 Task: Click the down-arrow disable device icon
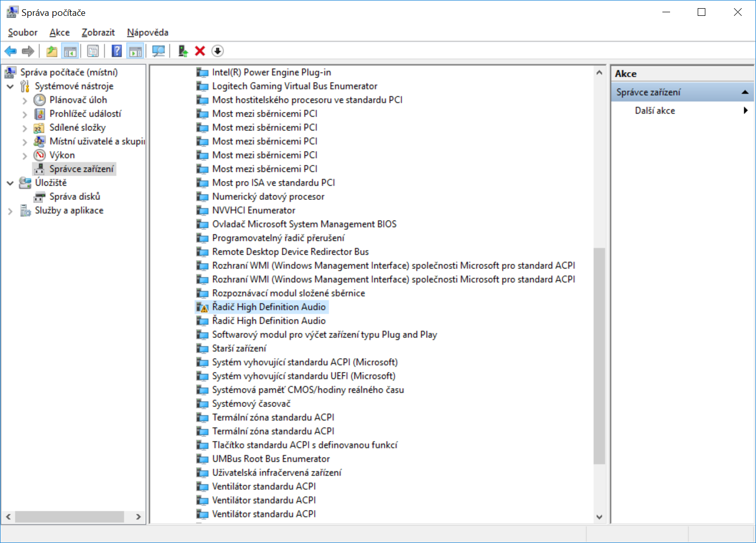tap(217, 51)
